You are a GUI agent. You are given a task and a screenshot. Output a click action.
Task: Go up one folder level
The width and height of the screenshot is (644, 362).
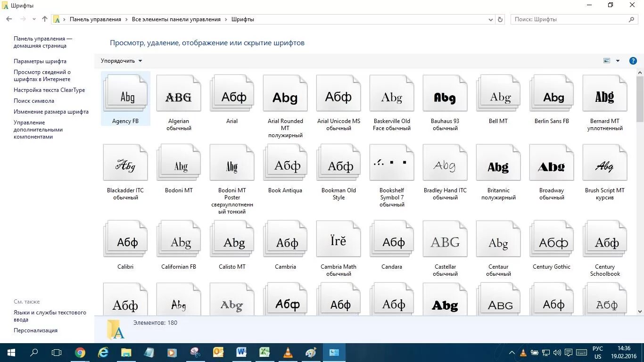(45, 19)
